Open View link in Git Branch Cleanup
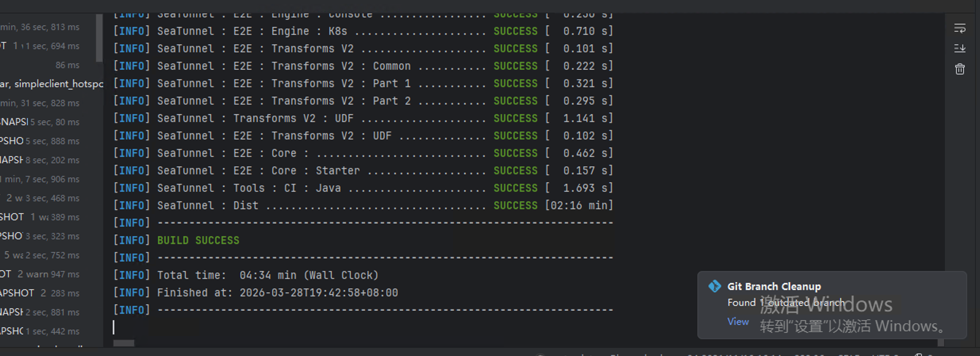980x356 pixels. click(x=738, y=322)
